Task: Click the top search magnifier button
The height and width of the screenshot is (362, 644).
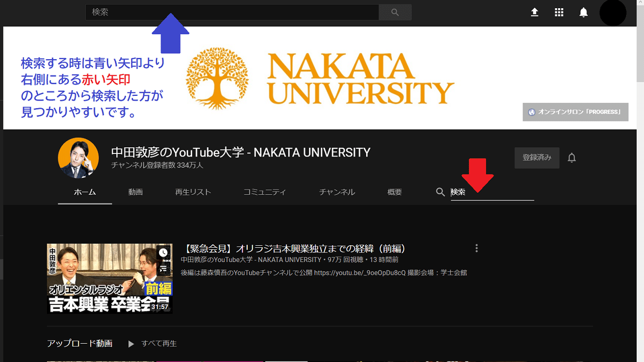Action: [x=395, y=12]
